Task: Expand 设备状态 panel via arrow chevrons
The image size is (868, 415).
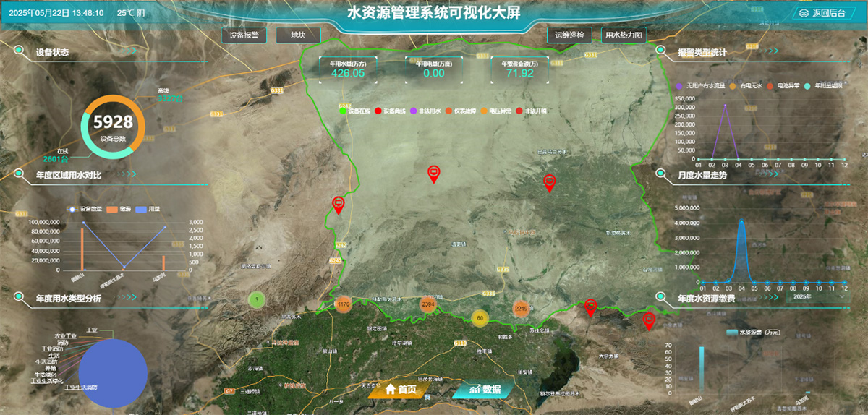Action: point(128,52)
